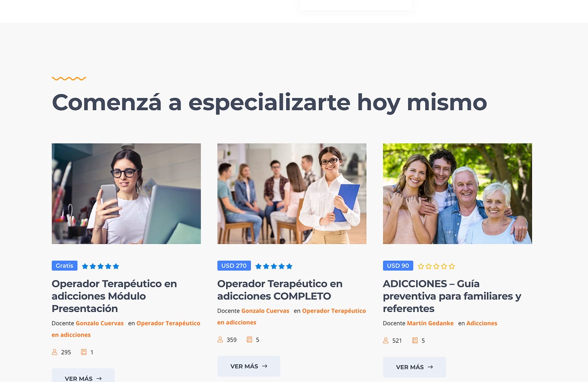Open Operador Terapéutico en adicciones COMPLETO title
The image size is (588, 382).
[x=280, y=290]
